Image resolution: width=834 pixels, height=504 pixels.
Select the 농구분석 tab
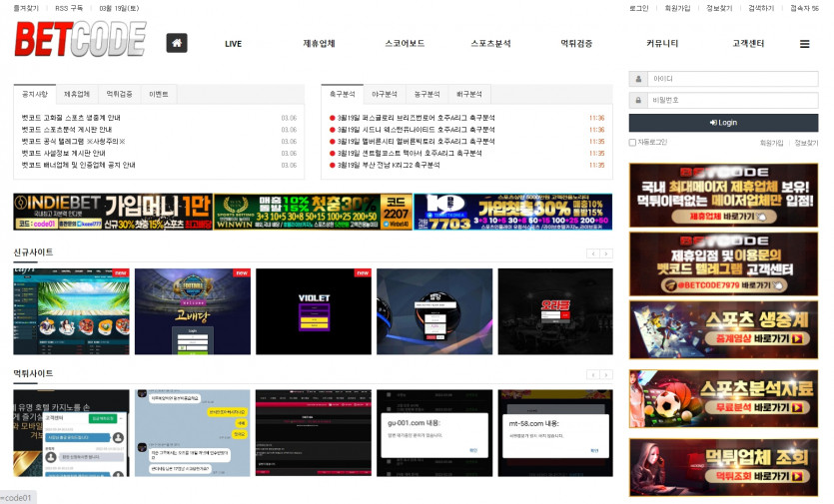(x=426, y=94)
